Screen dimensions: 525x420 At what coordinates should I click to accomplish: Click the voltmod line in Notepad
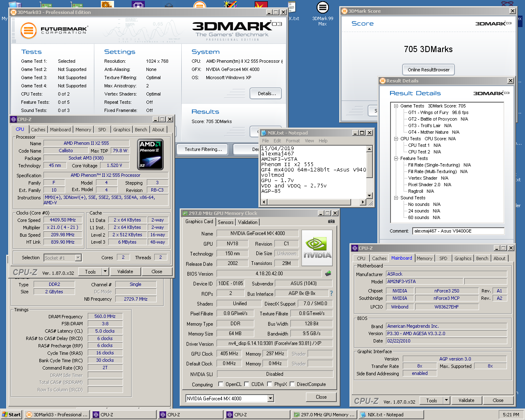pos(273,175)
